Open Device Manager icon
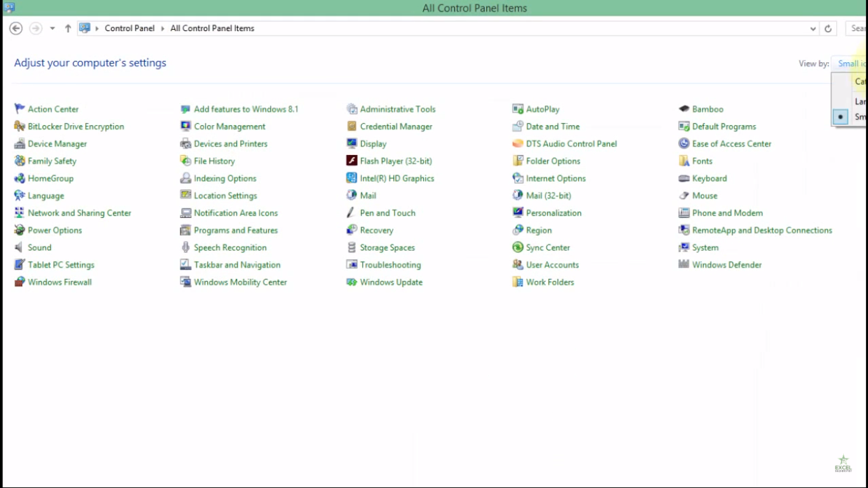Image resolution: width=868 pixels, height=488 pixels. [x=20, y=144]
